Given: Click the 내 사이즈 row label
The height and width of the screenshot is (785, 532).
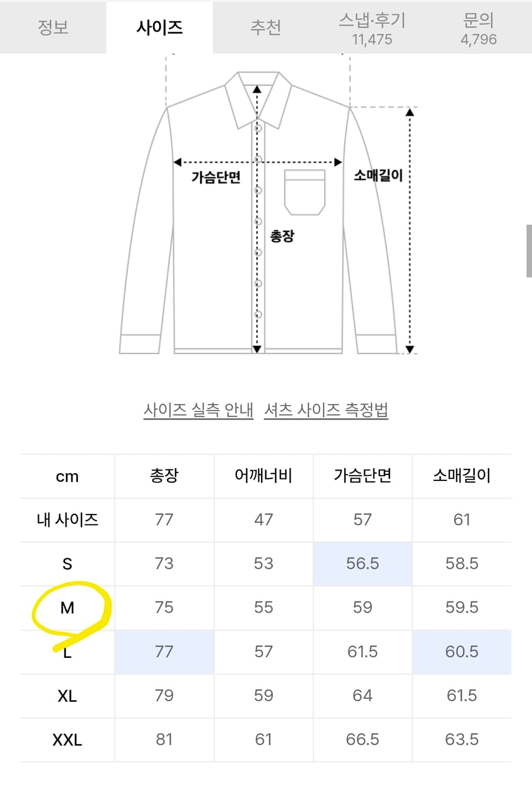Looking at the screenshot, I should pyautogui.click(x=67, y=520).
